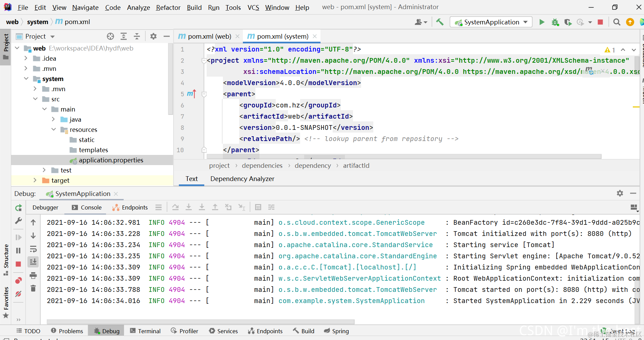The width and height of the screenshot is (644, 340).
Task: Start debugging with the bug icon
Action: [x=555, y=22]
